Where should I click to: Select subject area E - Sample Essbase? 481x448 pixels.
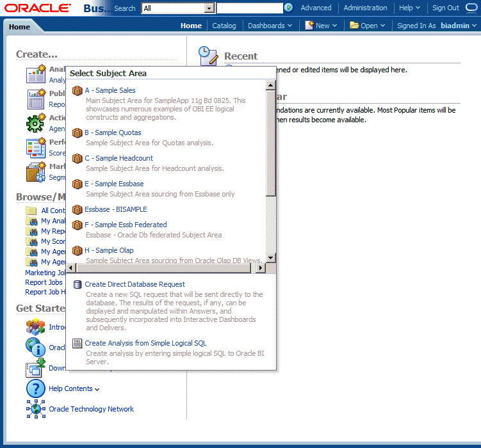[114, 184]
